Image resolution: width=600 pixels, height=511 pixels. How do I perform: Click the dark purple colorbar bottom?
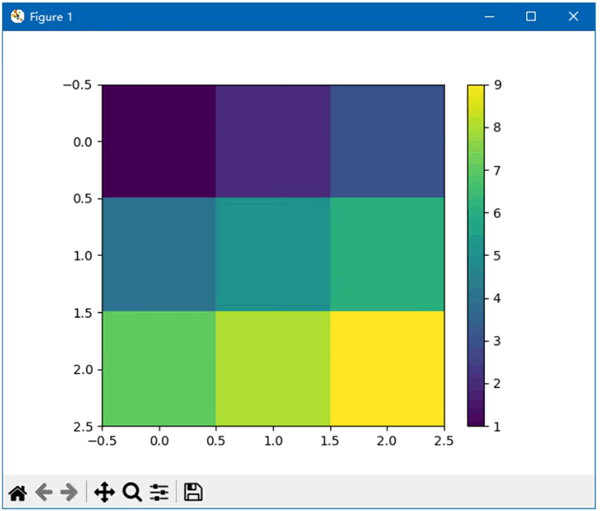point(476,421)
